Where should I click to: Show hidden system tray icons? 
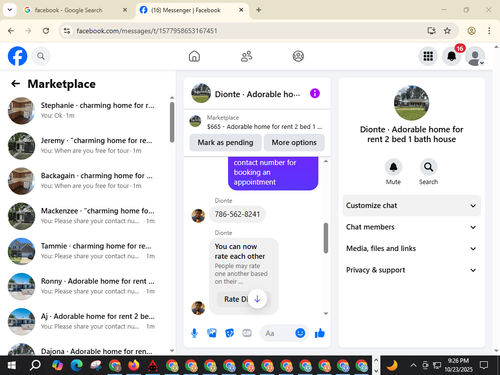413,366
